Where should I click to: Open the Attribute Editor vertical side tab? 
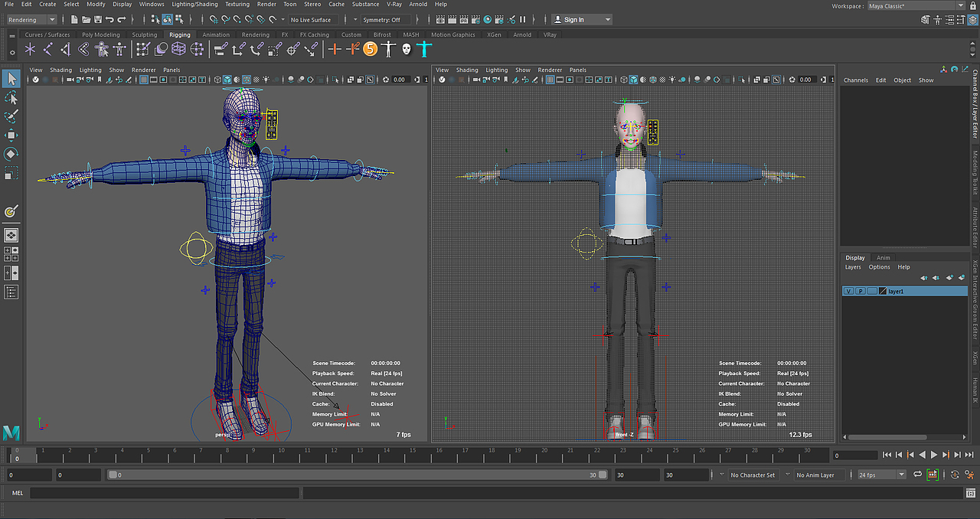pos(975,227)
